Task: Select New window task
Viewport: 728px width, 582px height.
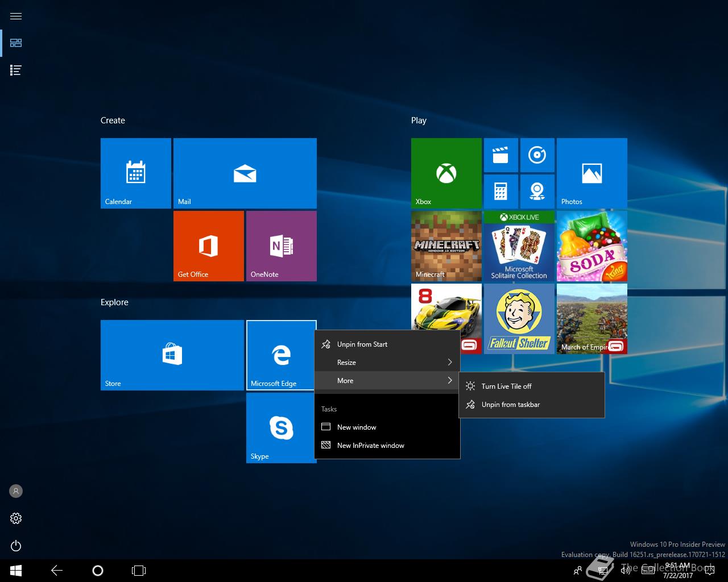Action: tap(387, 427)
